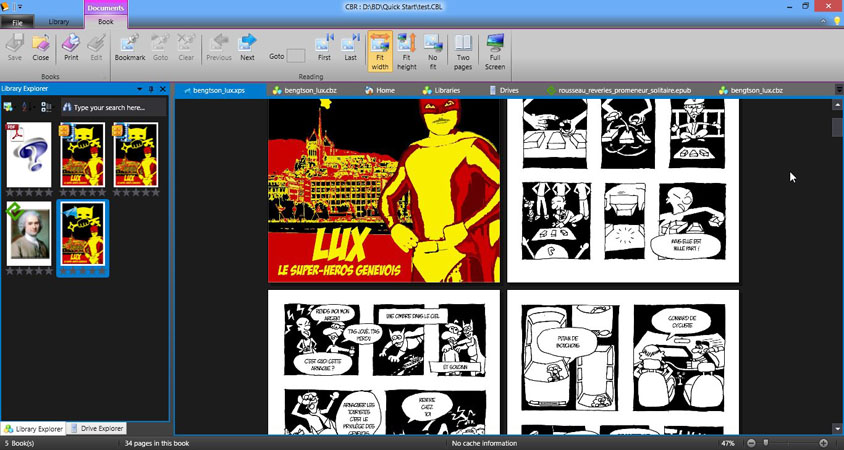This screenshot has height=450, width=844.
Task: Click the application logo icon in title bar
Action: pyautogui.click(x=5, y=6)
